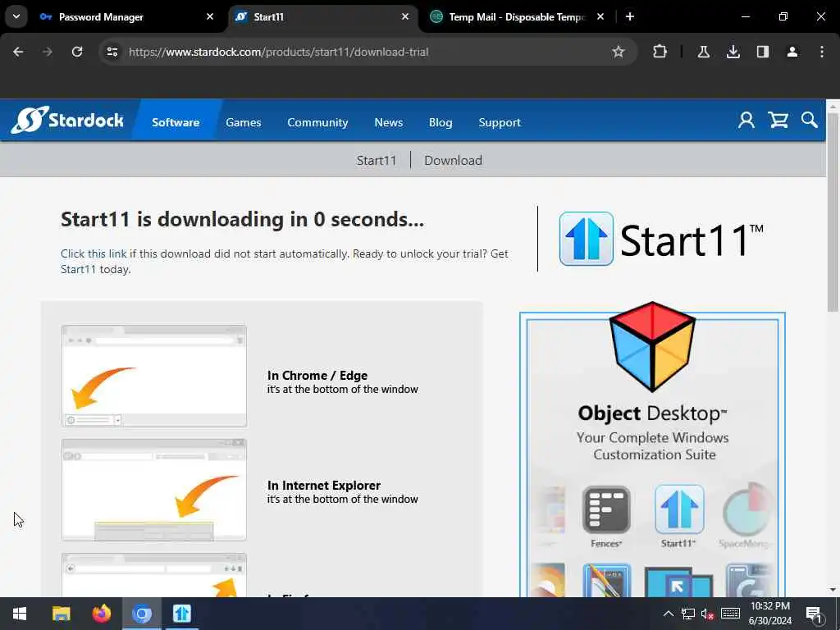Click the muted volume icon in system tray

click(x=707, y=614)
